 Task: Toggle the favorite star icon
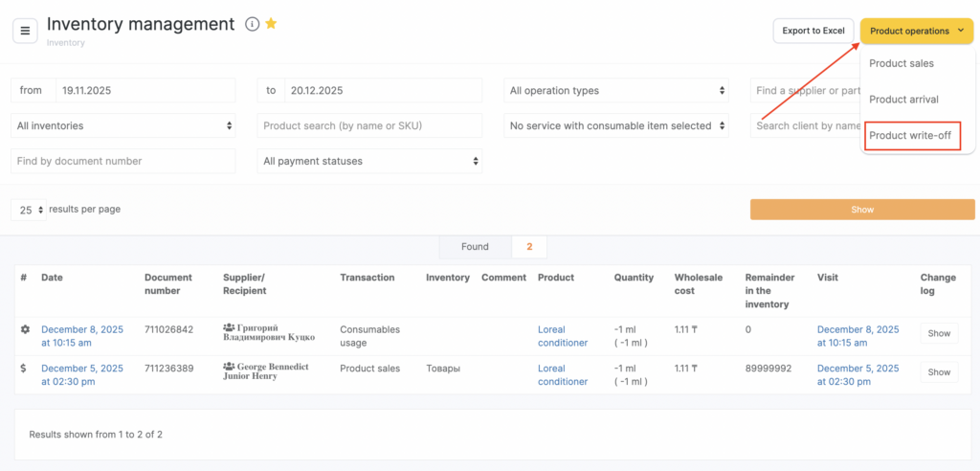[271, 24]
